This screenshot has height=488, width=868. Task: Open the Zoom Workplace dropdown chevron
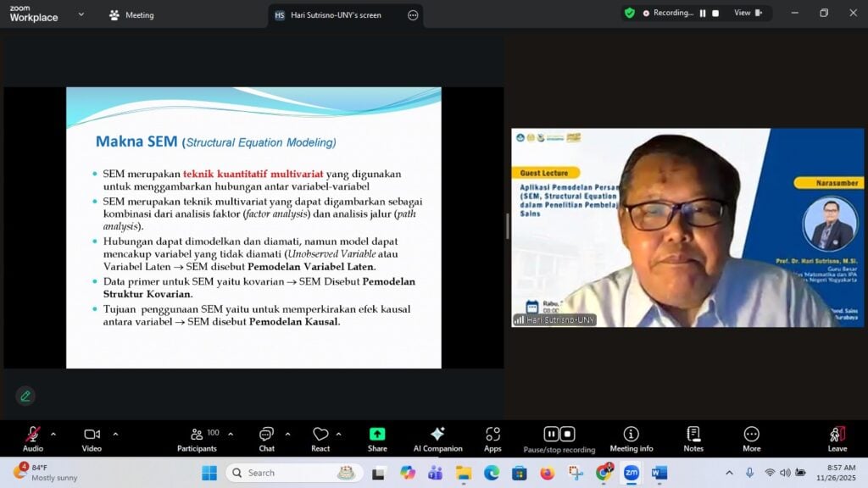tap(81, 14)
